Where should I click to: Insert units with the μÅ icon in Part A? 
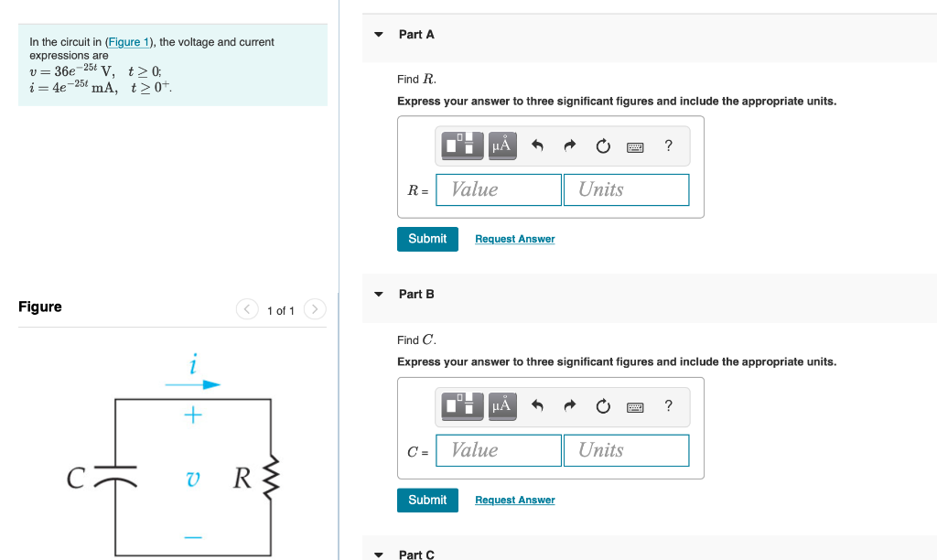click(502, 146)
